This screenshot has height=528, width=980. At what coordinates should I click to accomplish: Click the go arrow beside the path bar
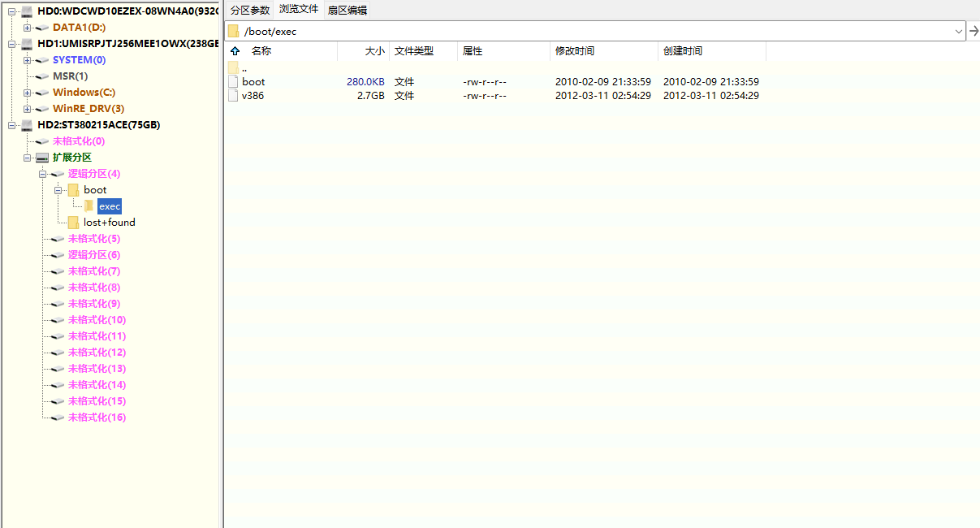point(974,30)
